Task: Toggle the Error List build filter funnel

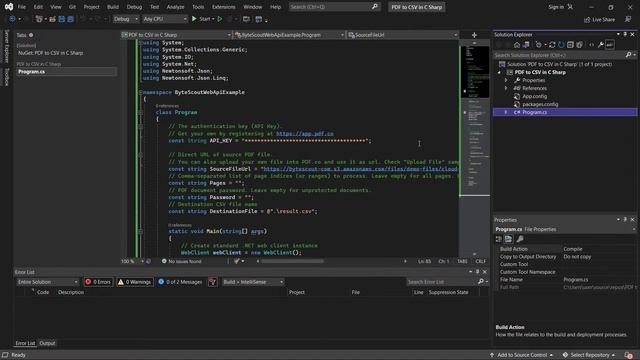Action: [x=212, y=282]
